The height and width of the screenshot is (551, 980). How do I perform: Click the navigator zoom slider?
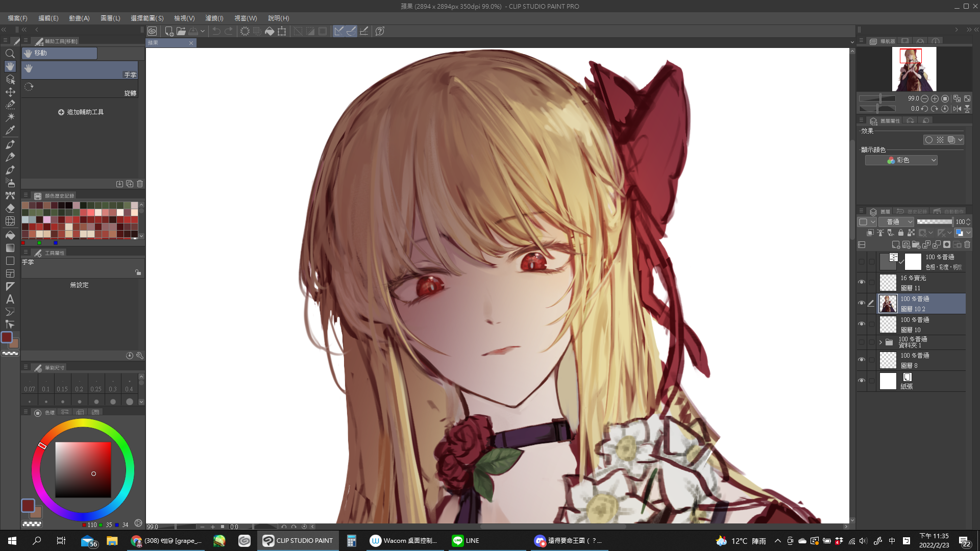tap(877, 98)
